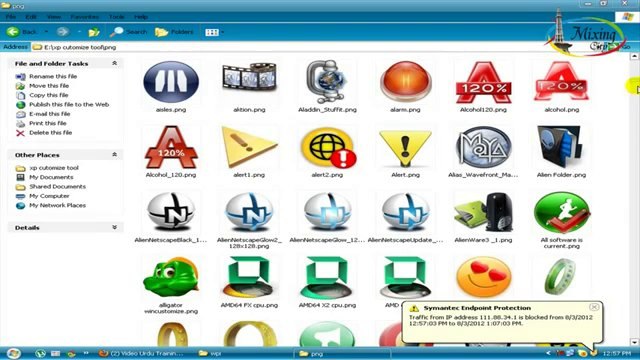Screen dimensions: 640x360
Task: Select the heart-eyes smiley thumbnail
Action: (484, 278)
